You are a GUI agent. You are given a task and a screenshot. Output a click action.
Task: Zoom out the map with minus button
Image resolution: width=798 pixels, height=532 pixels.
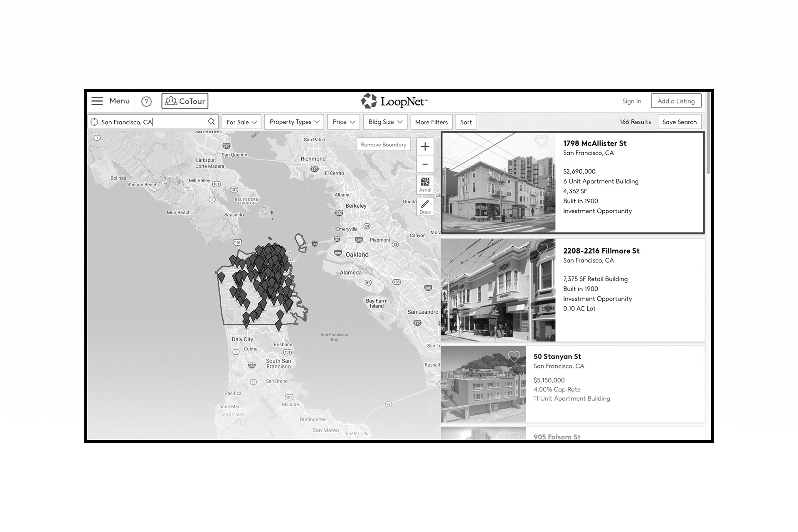coord(425,164)
